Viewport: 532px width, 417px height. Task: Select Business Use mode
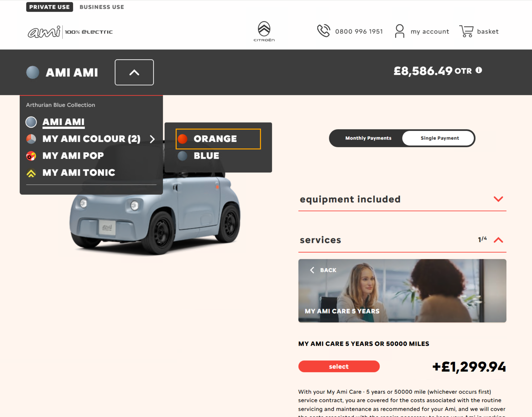pyautogui.click(x=102, y=7)
